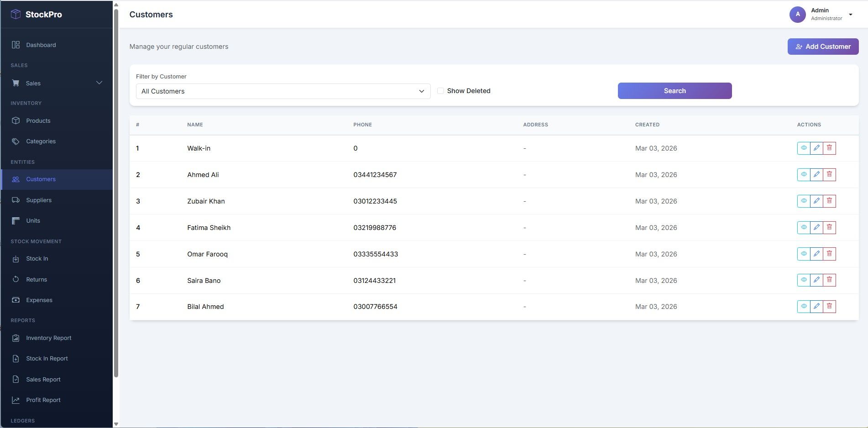
Task: Click the StockPro cube logo icon
Action: coord(16,14)
